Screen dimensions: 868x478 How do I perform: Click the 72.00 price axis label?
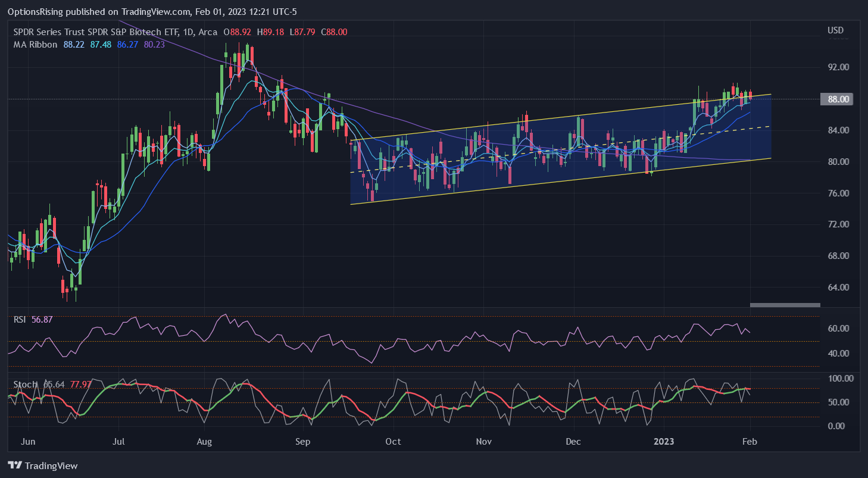pyautogui.click(x=837, y=224)
